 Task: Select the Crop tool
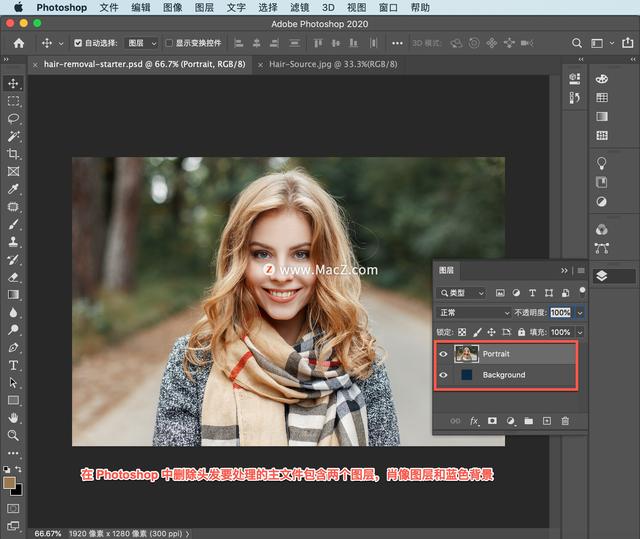13,154
